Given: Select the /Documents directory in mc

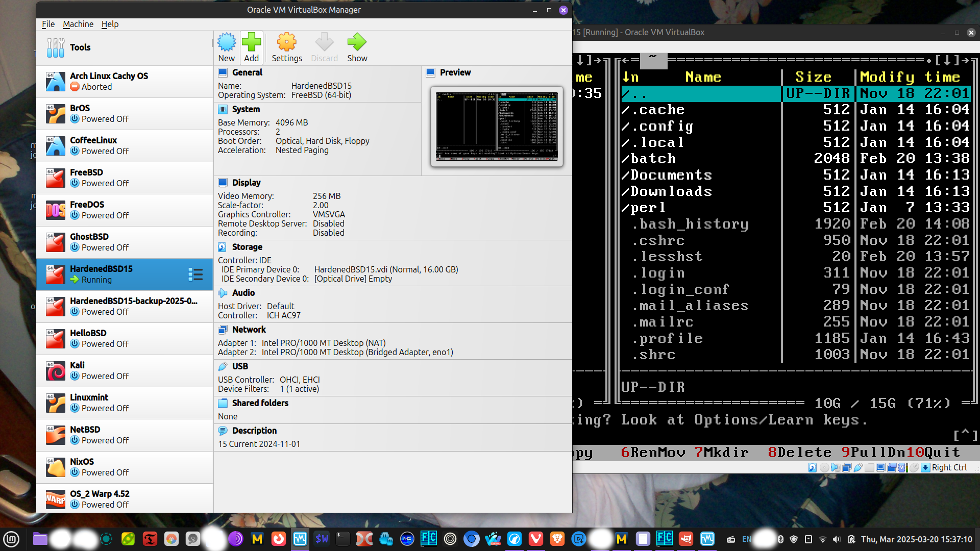Looking at the screenshot, I should click(x=666, y=175).
